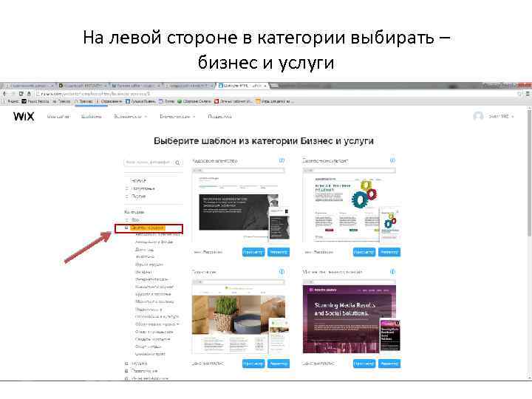Open the fourth Wix navigation dropdown
This screenshot has height=399, width=532.
point(177,117)
